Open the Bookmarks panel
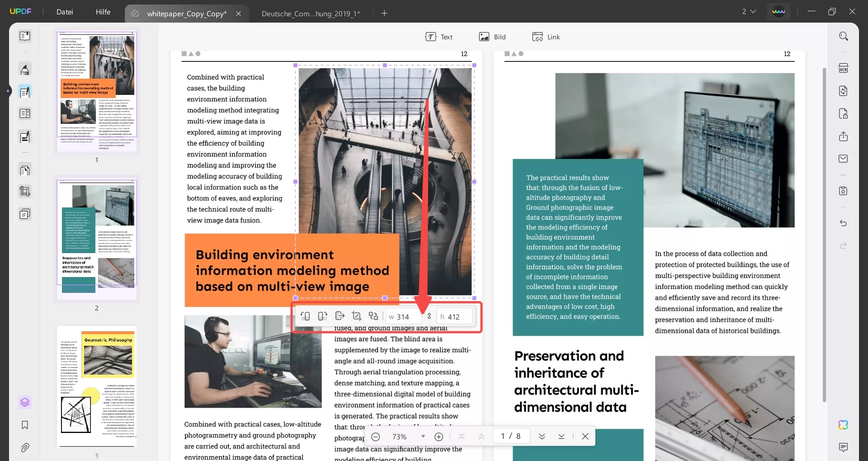The width and height of the screenshot is (868, 461). pos(25,425)
